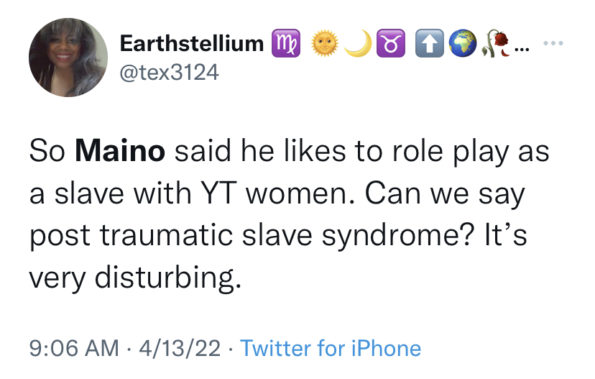
Task: Click the Taurus zodiac emoji
Action: click(391, 43)
